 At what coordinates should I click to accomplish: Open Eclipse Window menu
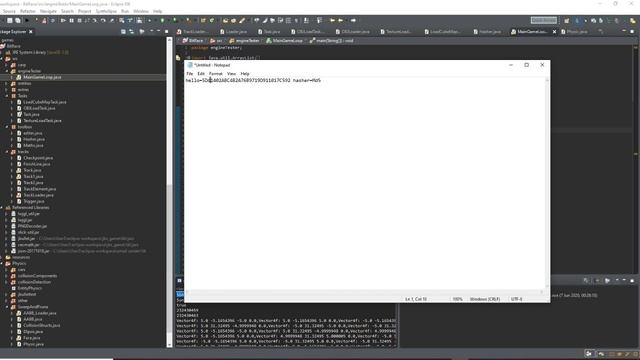141,11
